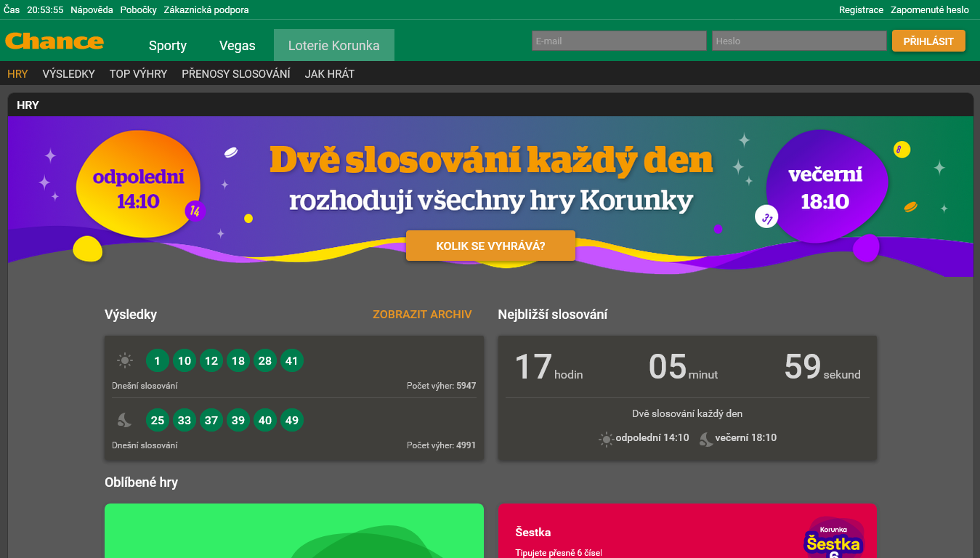This screenshot has height=558, width=980.
Task: Click the sun icon beside afternoon results
Action: pos(125,360)
